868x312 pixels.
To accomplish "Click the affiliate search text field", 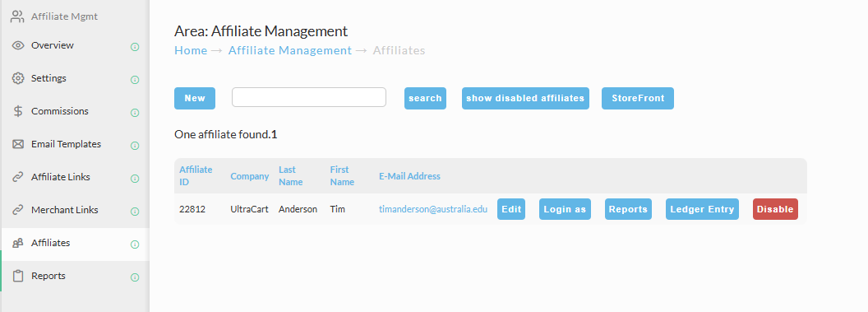I will tap(309, 97).
